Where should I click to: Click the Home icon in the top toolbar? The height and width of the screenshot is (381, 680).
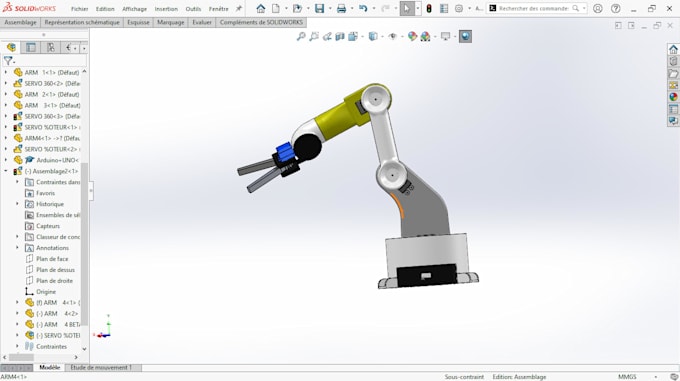pyautogui.click(x=261, y=8)
